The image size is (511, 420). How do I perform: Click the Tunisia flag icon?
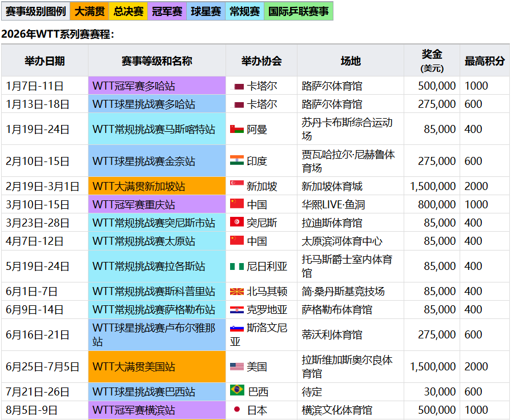(236, 223)
